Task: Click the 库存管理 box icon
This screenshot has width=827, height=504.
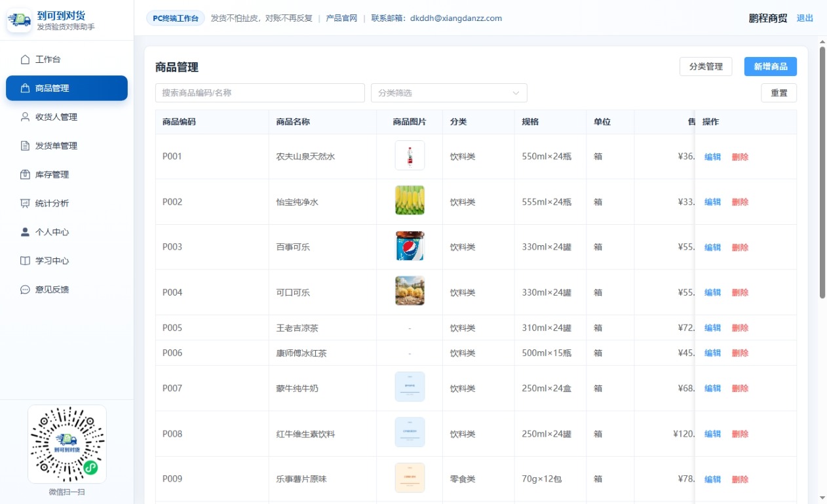Action: 25,175
